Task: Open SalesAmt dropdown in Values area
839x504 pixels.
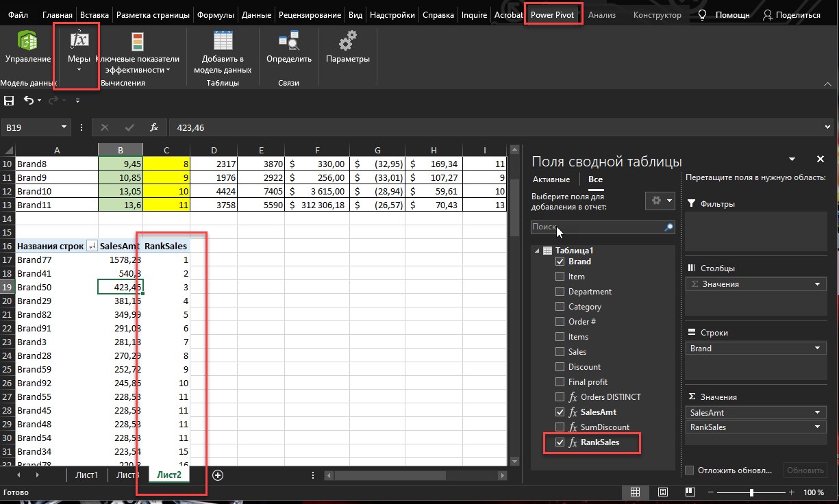Action: click(x=818, y=413)
